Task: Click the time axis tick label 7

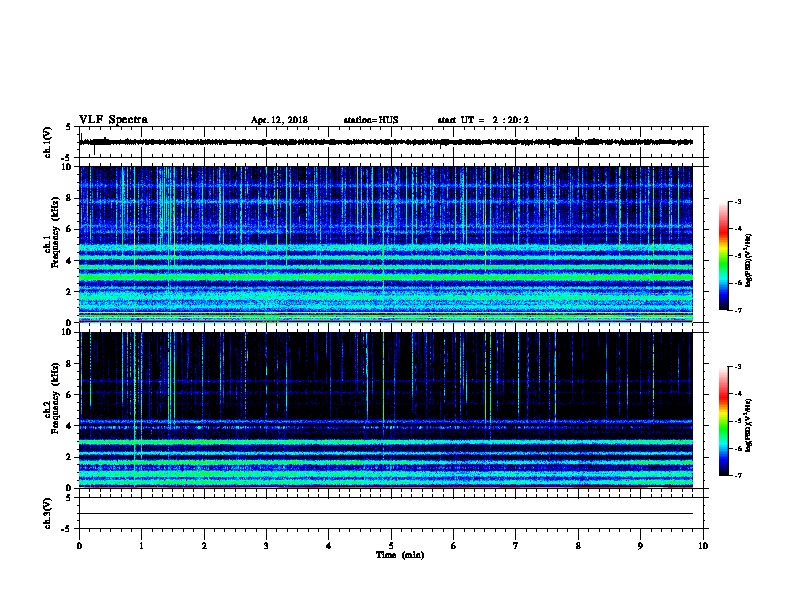Action: click(x=516, y=546)
